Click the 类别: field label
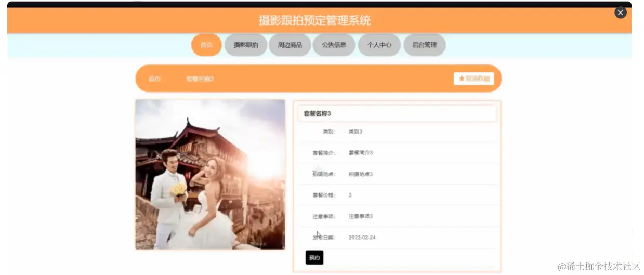Image resolution: width=644 pixels, height=275 pixels. click(329, 132)
